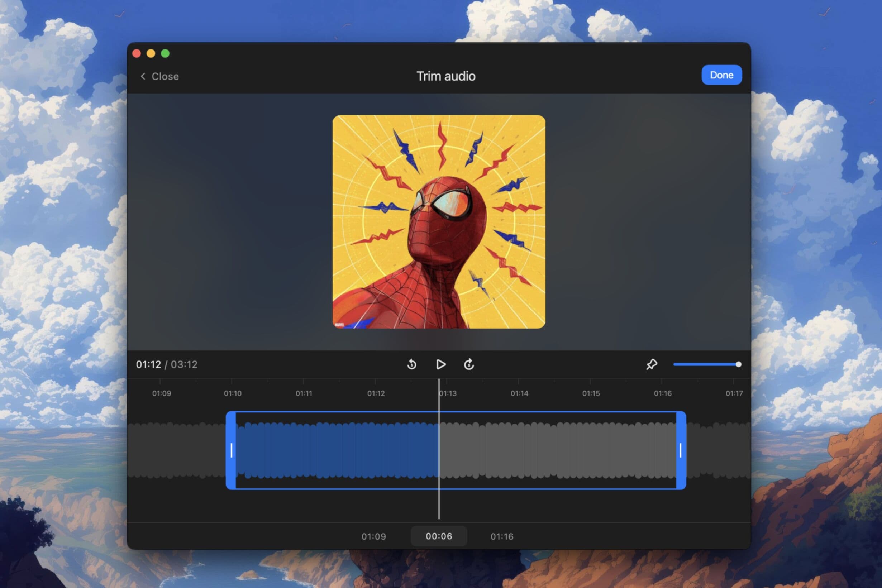The width and height of the screenshot is (882, 588).
Task: Skip forward with the forward icon
Action: click(x=469, y=364)
